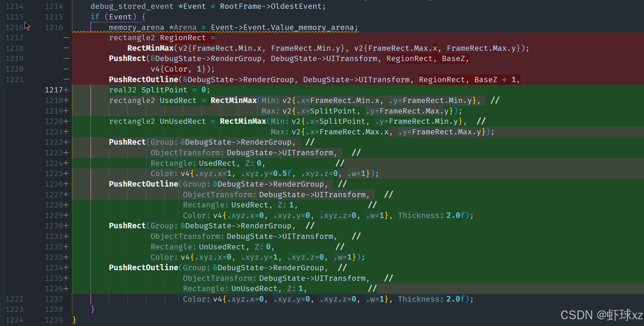Click the plus marker beside added line 1217
The image size is (644, 326).
[x=66, y=90]
